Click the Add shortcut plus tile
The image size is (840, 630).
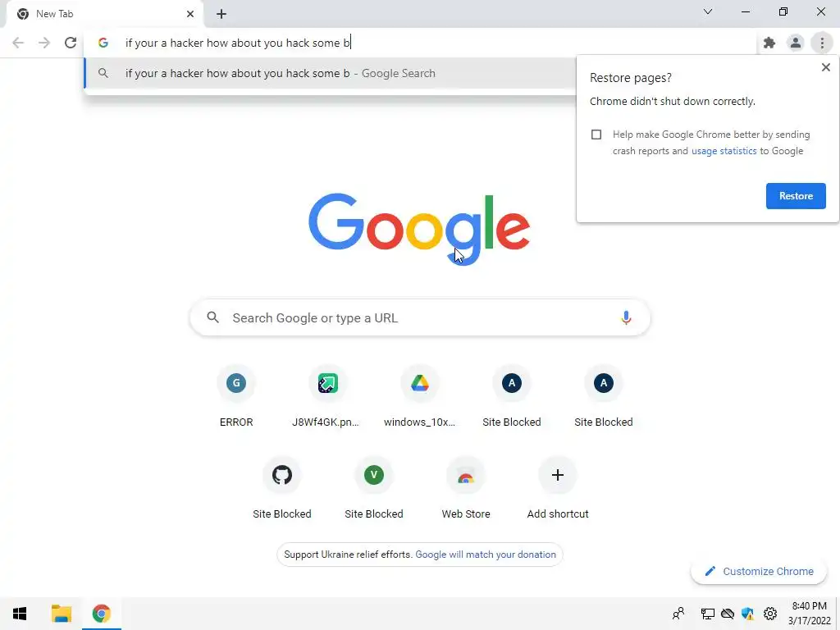(558, 488)
